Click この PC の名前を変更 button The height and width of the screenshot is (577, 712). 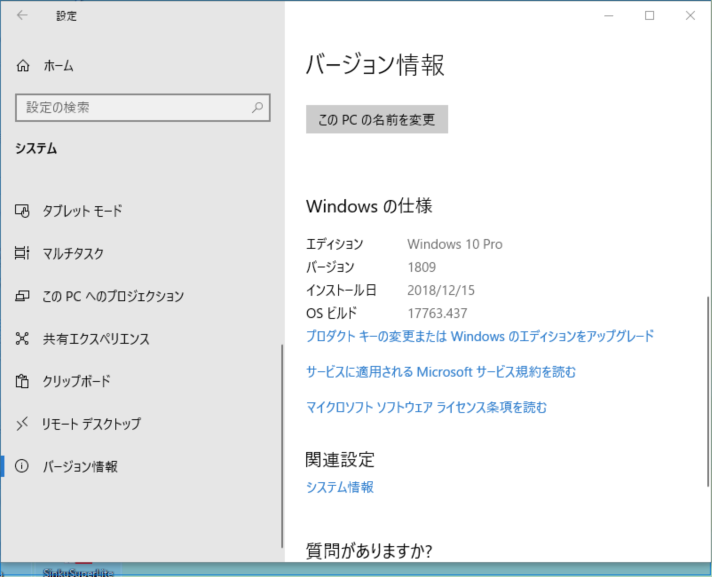pos(377,119)
